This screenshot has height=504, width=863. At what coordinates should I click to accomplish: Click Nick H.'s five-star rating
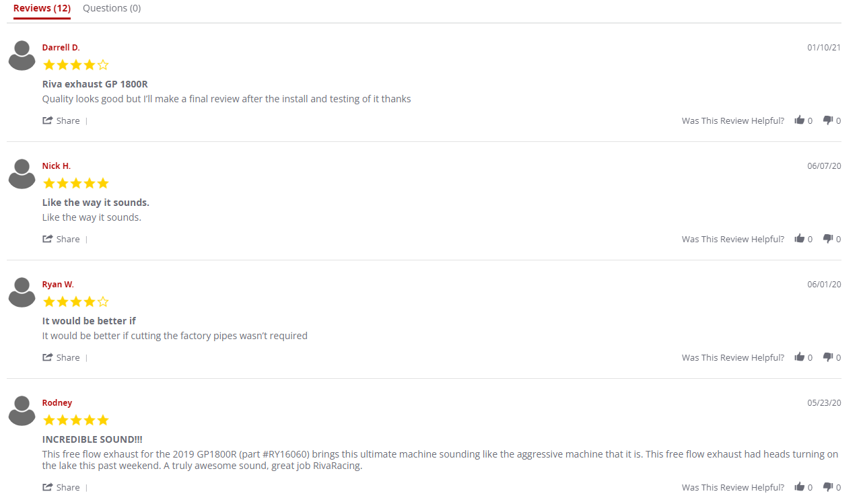[75, 184]
